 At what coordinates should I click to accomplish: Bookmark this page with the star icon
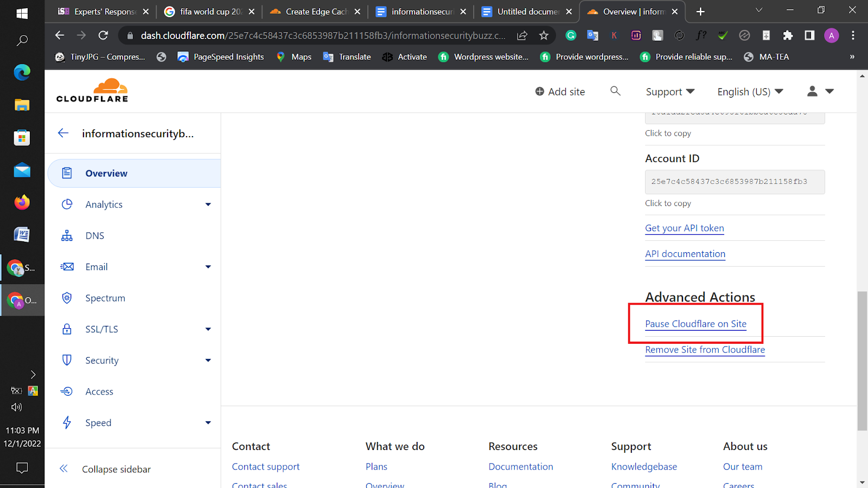[x=544, y=35]
